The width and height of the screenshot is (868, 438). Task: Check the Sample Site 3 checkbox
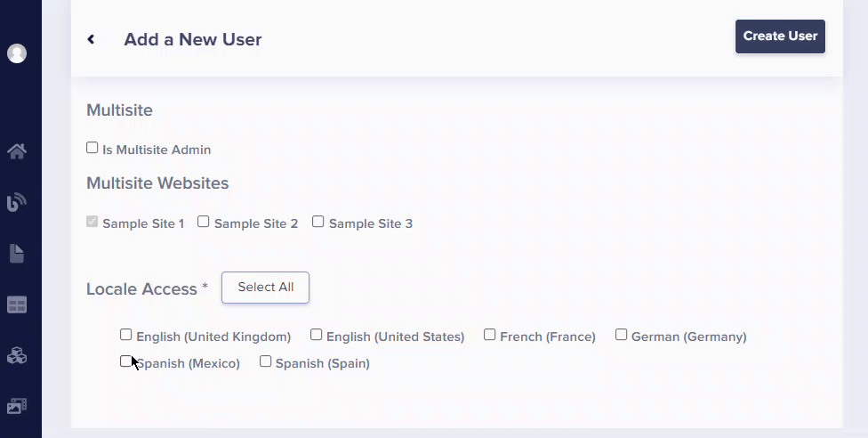[318, 222]
